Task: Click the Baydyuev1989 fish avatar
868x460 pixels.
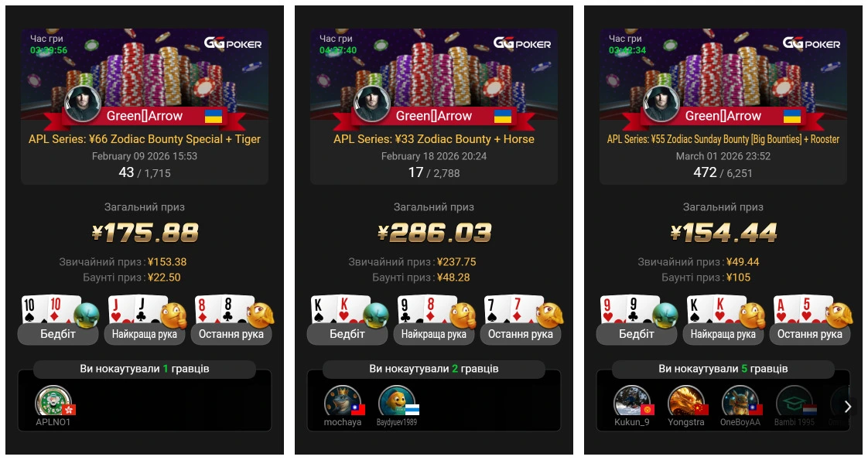Action: pyautogui.click(x=396, y=400)
